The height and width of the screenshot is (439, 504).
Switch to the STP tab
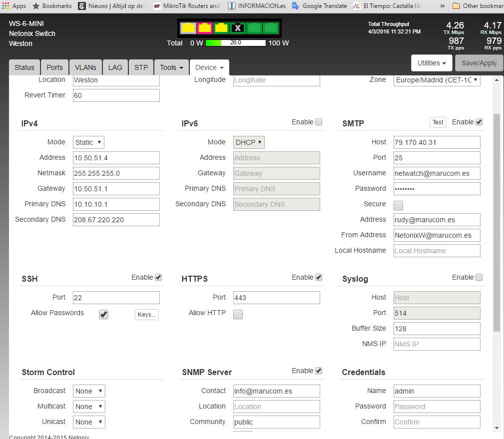point(141,67)
